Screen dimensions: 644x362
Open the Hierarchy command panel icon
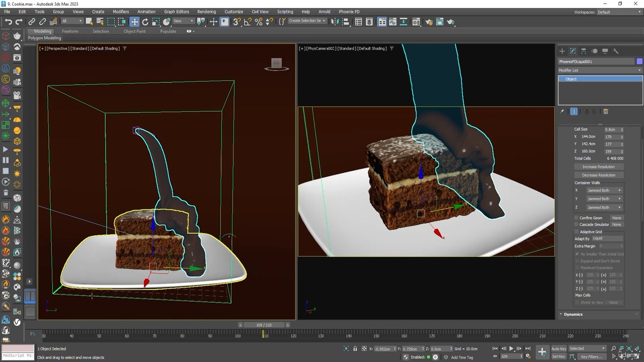point(584,51)
